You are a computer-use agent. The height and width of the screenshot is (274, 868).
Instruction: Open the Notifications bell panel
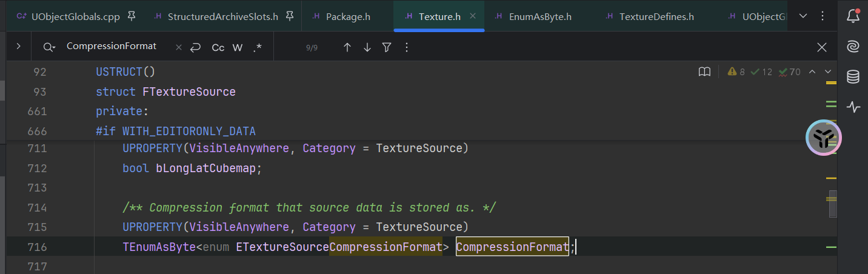point(853,16)
